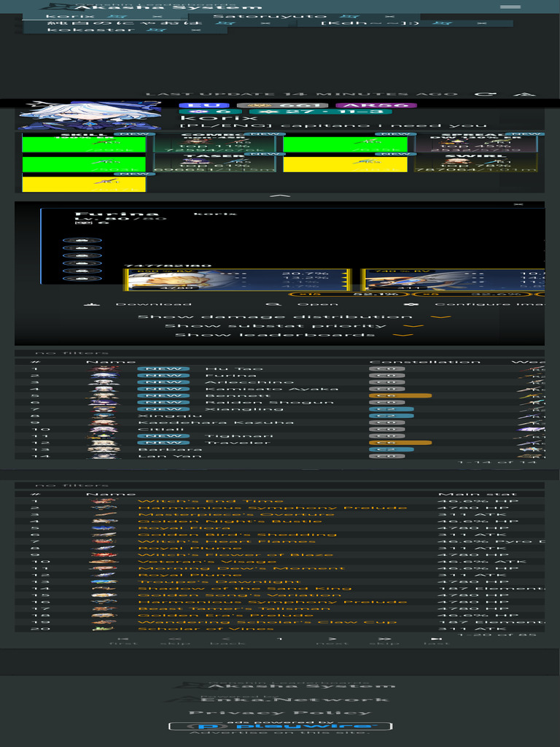Select the Lan Yan row
Viewport: 560px width, 747px height.
279,456
